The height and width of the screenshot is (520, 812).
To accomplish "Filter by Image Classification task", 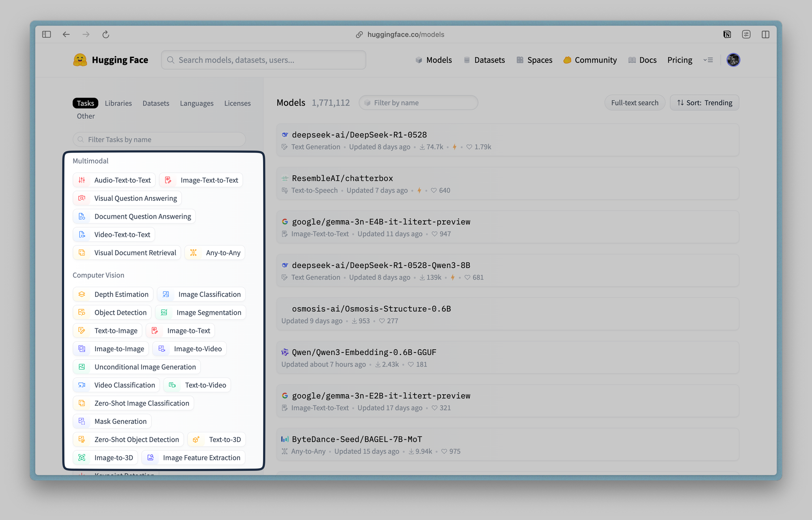I will tap(201, 294).
